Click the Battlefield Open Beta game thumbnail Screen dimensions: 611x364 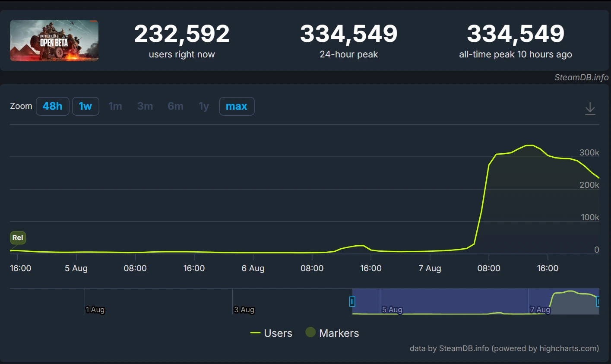coord(54,41)
